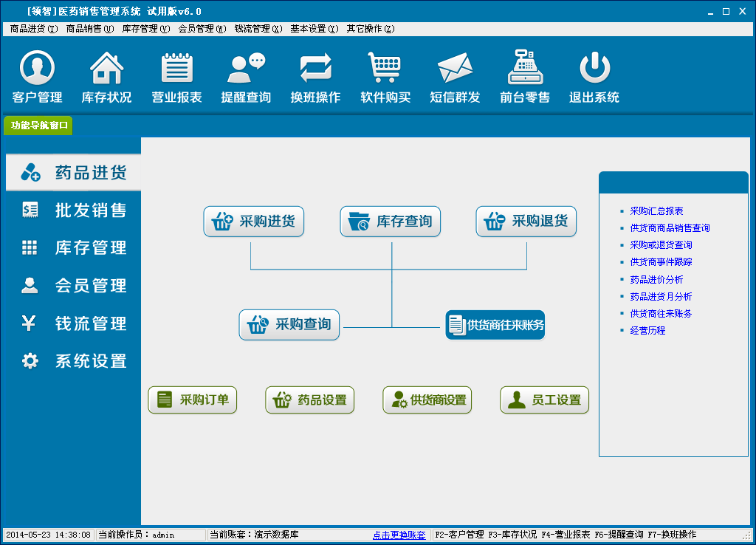Click the 药品设置 button
756x545 pixels.
pos(310,400)
